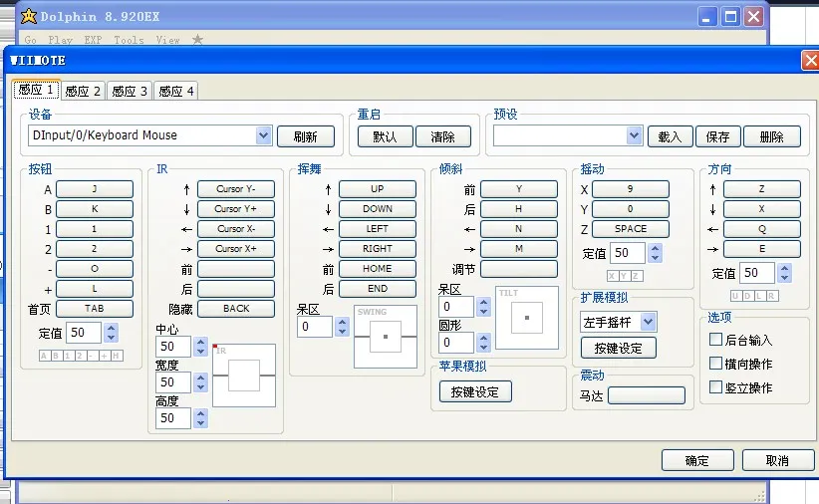The width and height of the screenshot is (819, 504).
Task: Enable 后台输入 checkbox
Action: click(715, 340)
